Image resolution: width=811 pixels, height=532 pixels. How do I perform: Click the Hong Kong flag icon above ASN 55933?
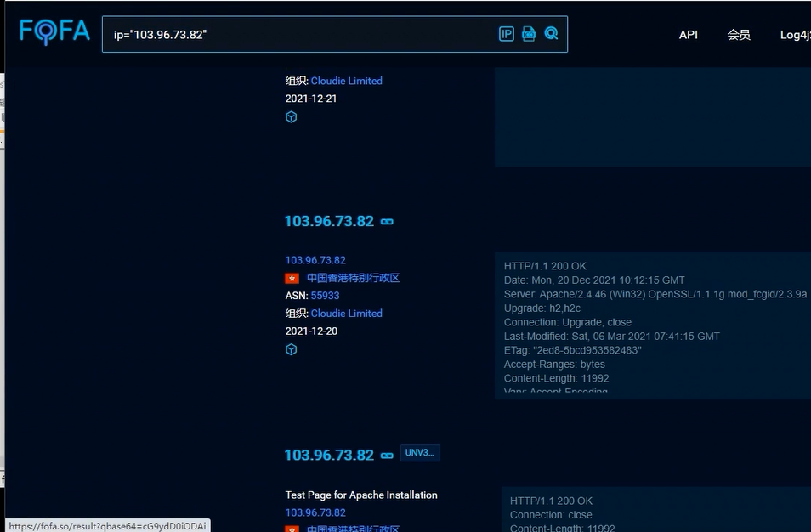[292, 278]
